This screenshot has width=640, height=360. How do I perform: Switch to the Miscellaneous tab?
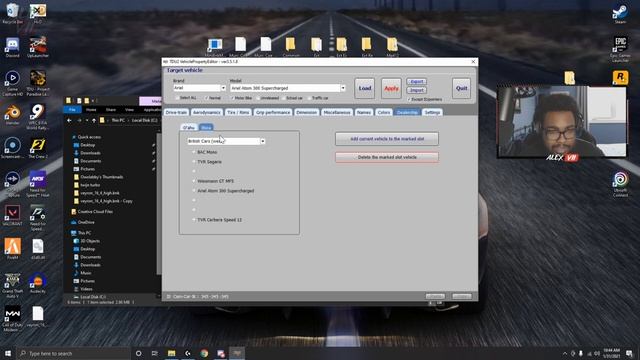337,112
